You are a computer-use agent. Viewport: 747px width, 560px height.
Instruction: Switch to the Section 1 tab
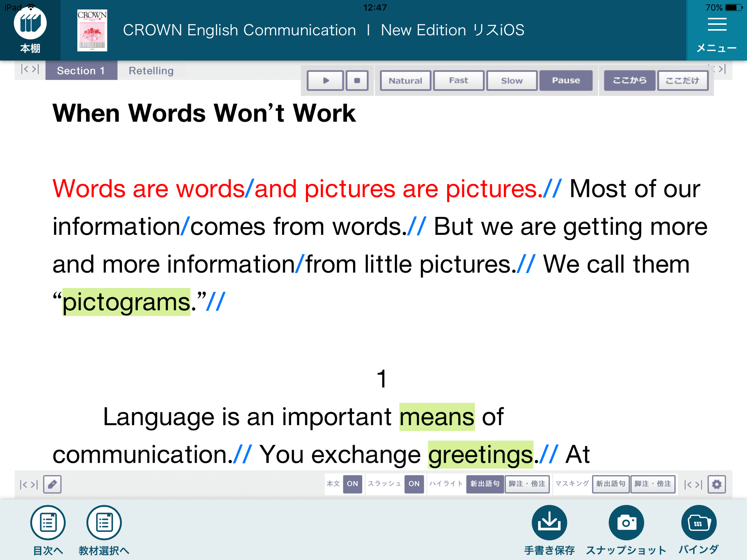[x=81, y=70]
